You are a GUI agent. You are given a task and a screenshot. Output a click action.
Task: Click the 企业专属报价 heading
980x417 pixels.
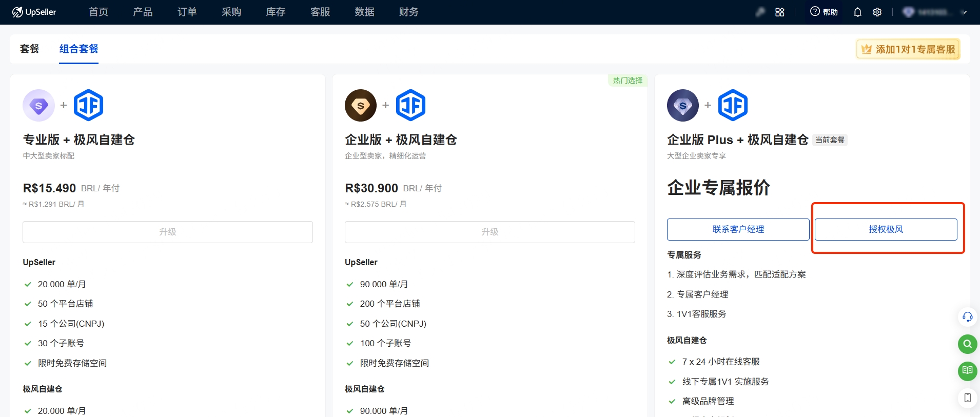[x=718, y=187]
